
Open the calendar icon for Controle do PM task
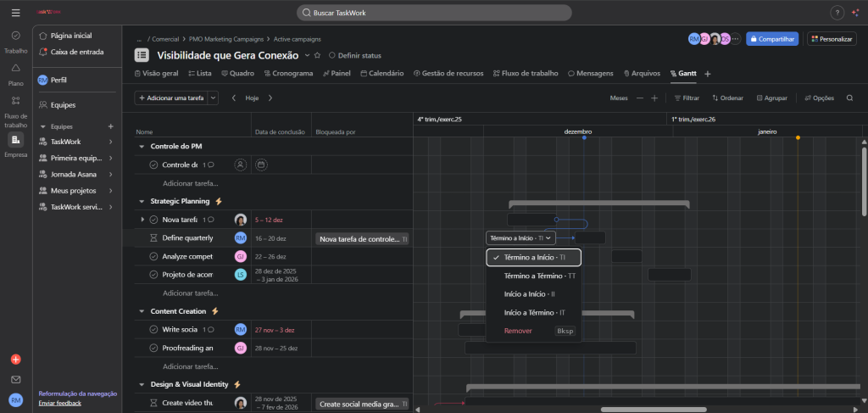coord(261,165)
